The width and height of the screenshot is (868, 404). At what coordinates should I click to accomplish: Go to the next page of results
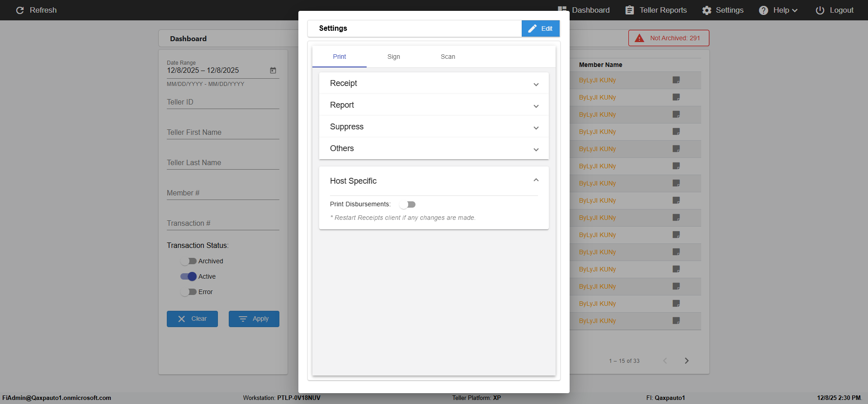click(x=687, y=361)
